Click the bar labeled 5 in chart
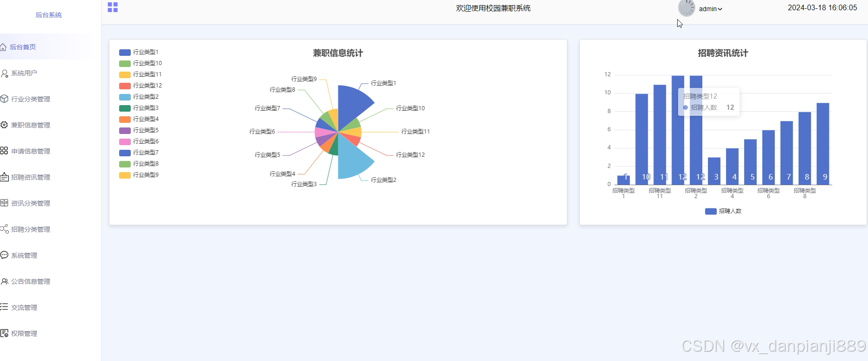Screen dimensions: 868x361 click(750, 162)
